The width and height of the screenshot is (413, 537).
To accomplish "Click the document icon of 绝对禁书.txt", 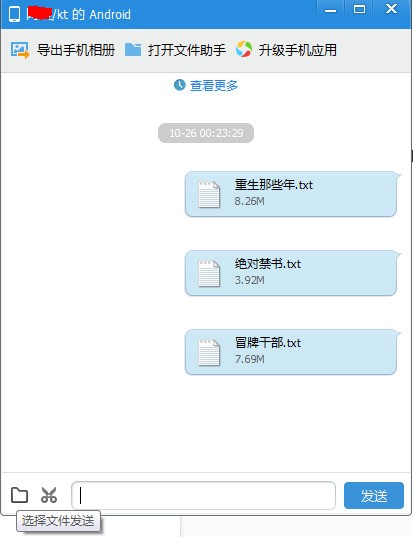I will click(x=209, y=273).
